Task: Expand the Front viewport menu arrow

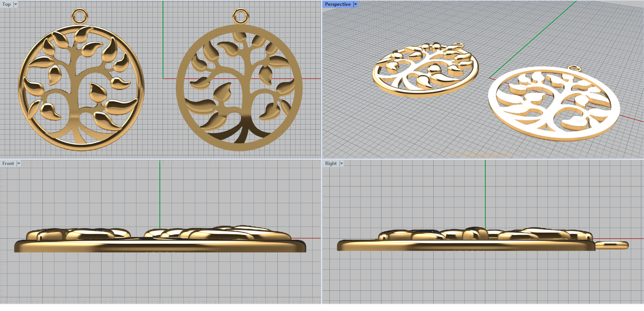Action: [x=19, y=164]
